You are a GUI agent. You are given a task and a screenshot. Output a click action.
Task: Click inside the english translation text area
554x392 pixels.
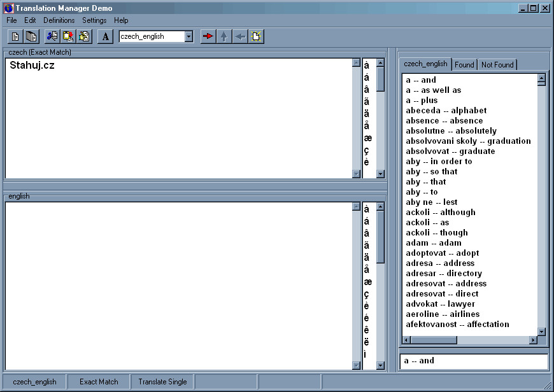pyautogui.click(x=179, y=286)
